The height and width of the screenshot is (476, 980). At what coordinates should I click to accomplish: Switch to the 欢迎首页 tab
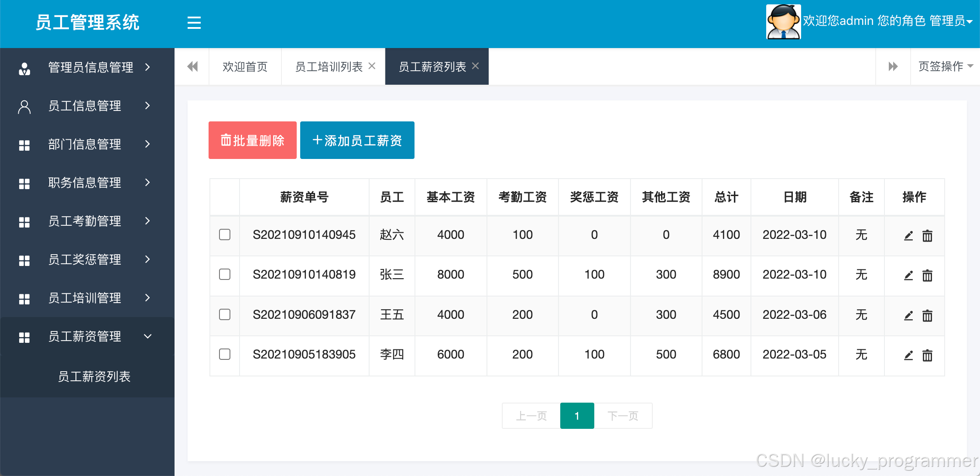click(245, 67)
